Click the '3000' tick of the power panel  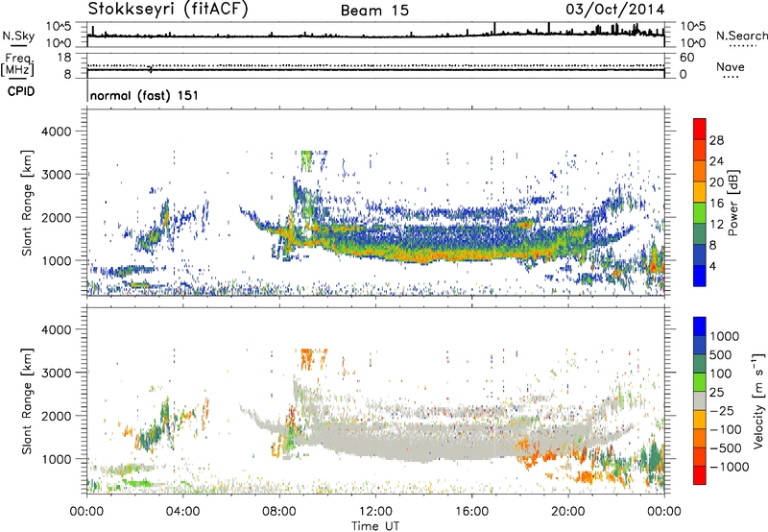coord(56,175)
